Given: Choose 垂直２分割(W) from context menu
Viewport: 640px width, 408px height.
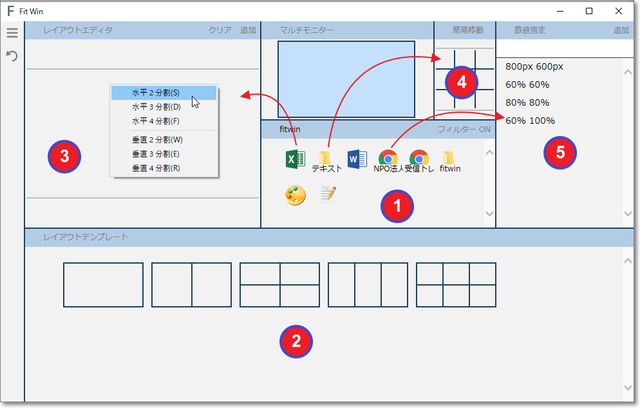Looking at the screenshot, I should tap(155, 140).
